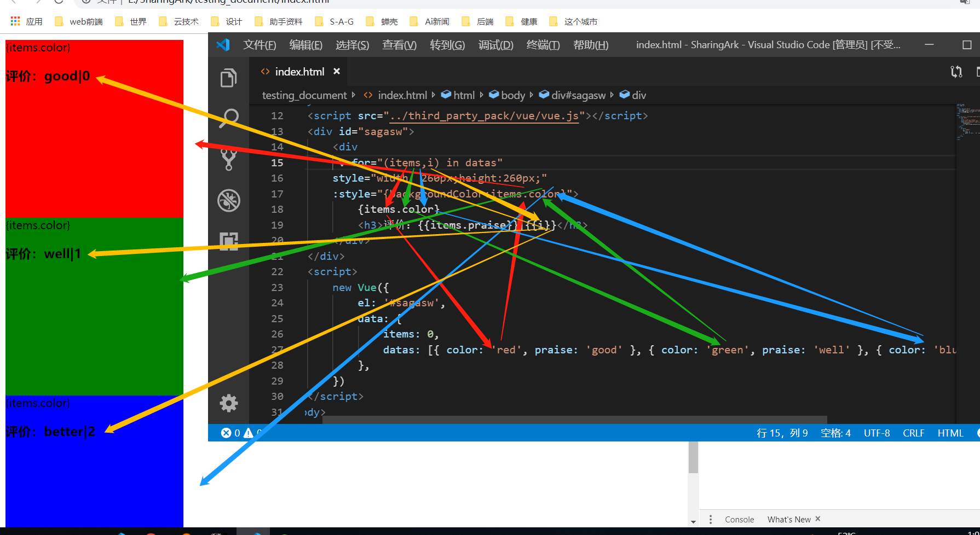Open the 查看(V) menu
This screenshot has width=980, height=535.
tap(399, 45)
